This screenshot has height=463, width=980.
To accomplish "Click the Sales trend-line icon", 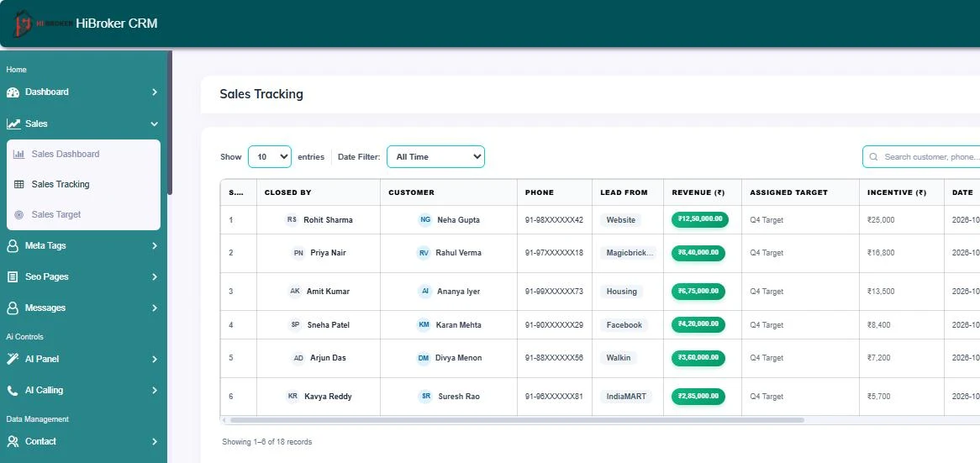I will click(13, 124).
